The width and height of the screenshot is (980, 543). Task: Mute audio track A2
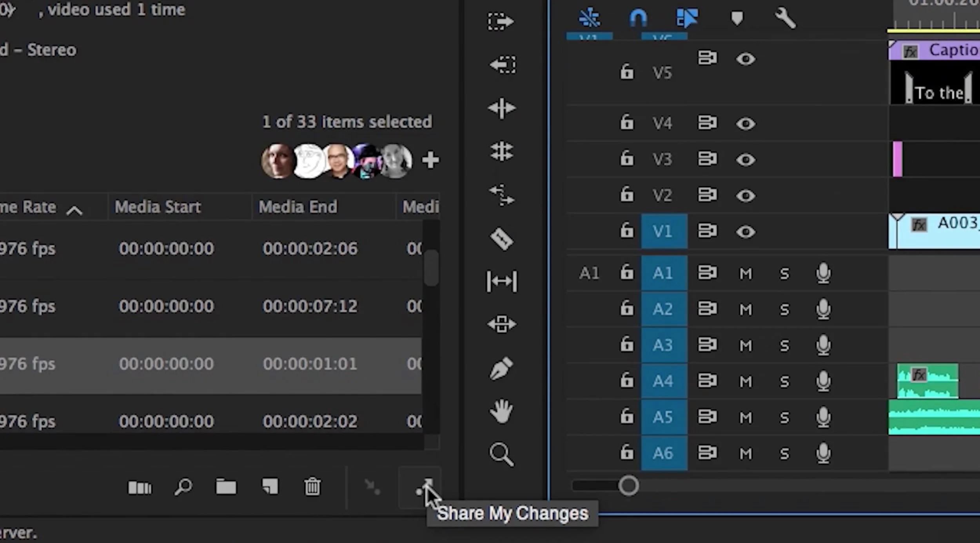745,310
